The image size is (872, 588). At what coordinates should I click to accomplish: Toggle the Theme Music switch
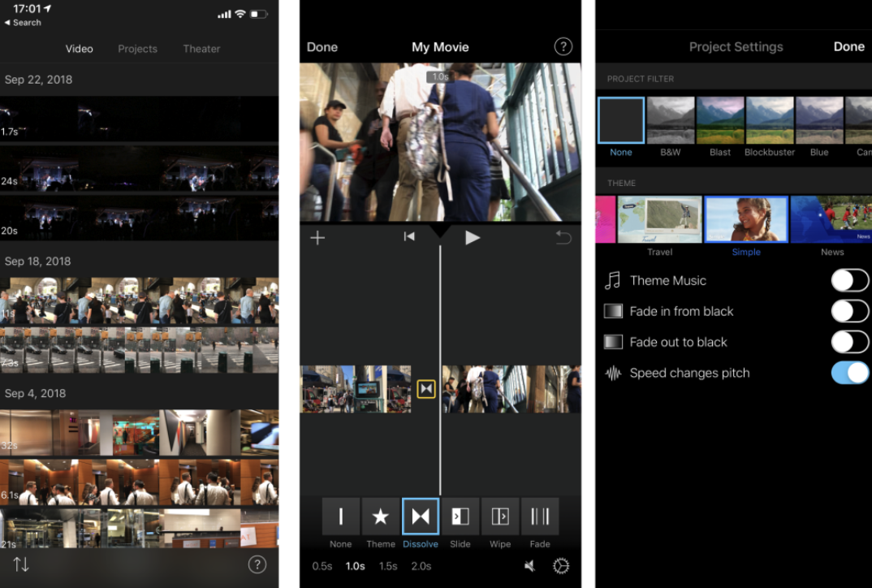click(x=849, y=280)
